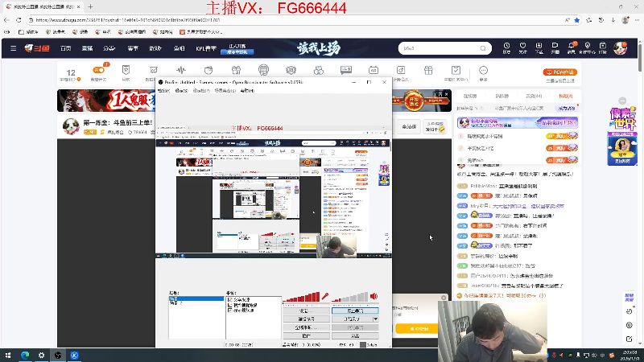Toggle the bottom source checkbox in OBS sources list

point(230,311)
